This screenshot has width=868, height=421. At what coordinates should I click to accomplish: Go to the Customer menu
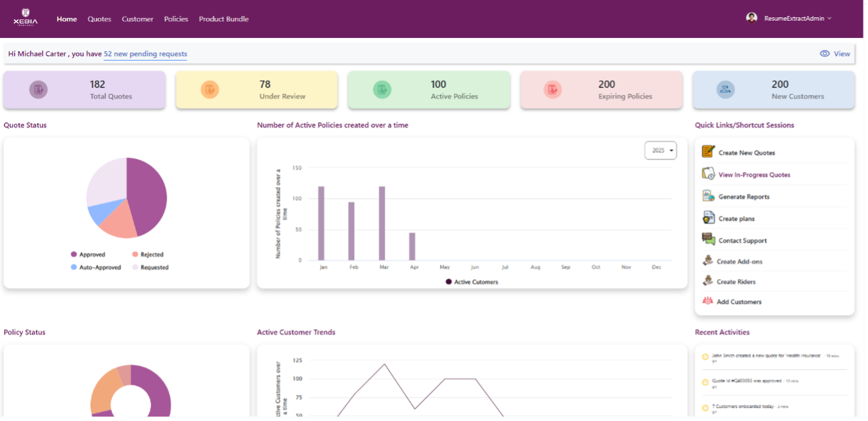(x=137, y=19)
